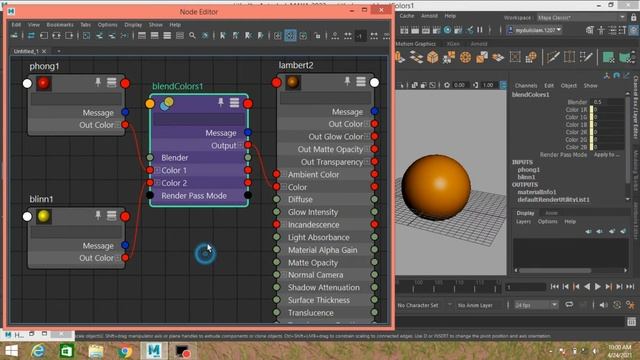Play the animation forward
Image resolution: width=640 pixels, height=360 pixels.
[x=598, y=287]
